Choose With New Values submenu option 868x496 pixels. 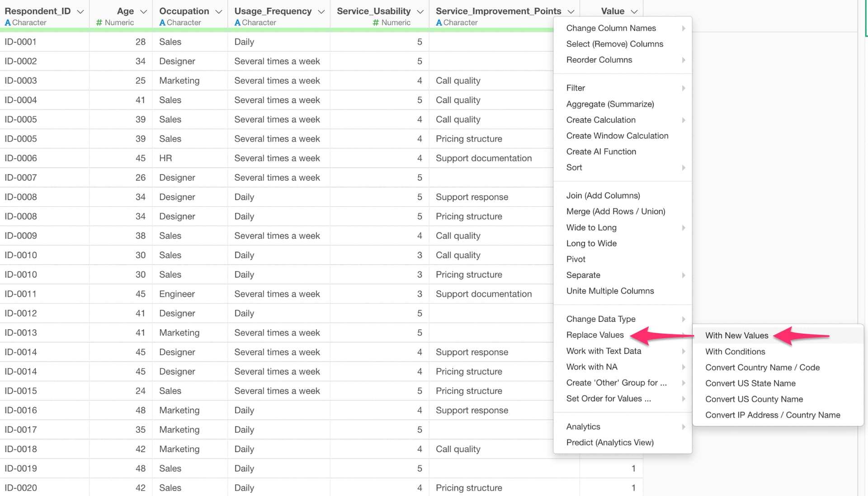736,335
